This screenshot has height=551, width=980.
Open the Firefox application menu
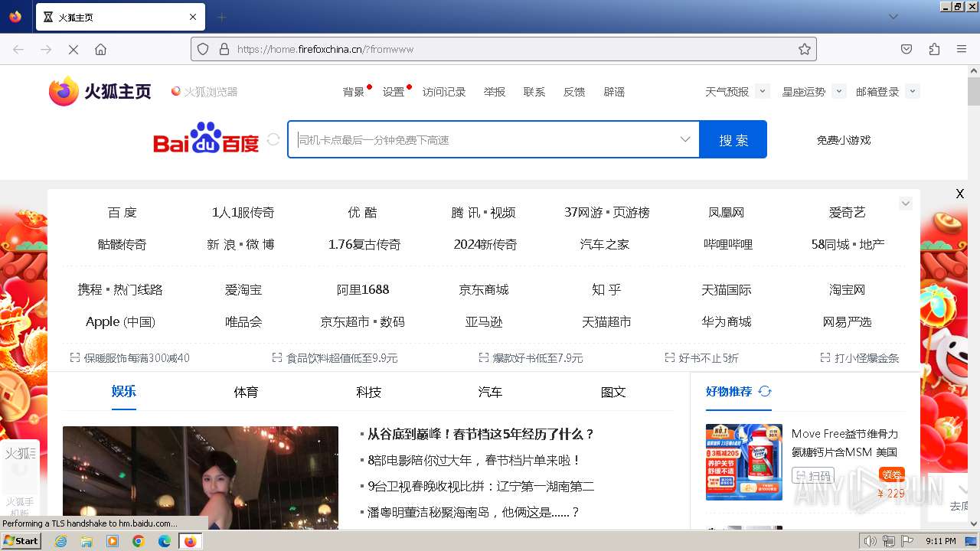point(962,49)
